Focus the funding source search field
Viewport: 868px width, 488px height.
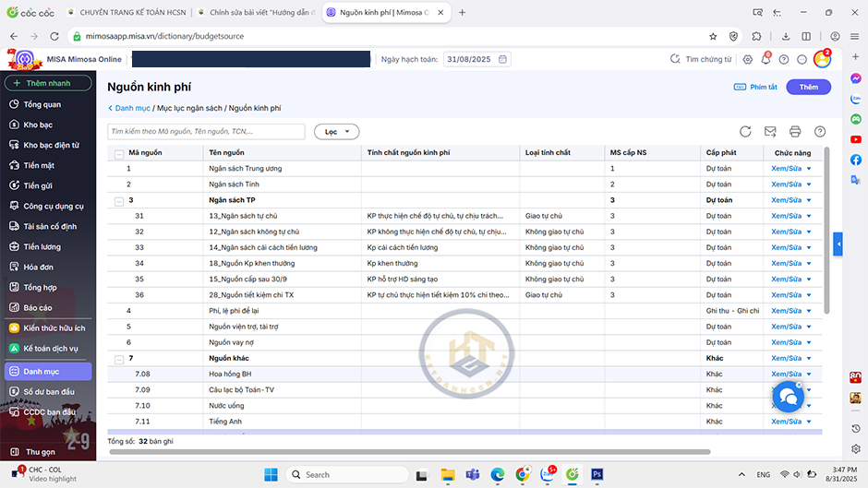click(x=206, y=132)
